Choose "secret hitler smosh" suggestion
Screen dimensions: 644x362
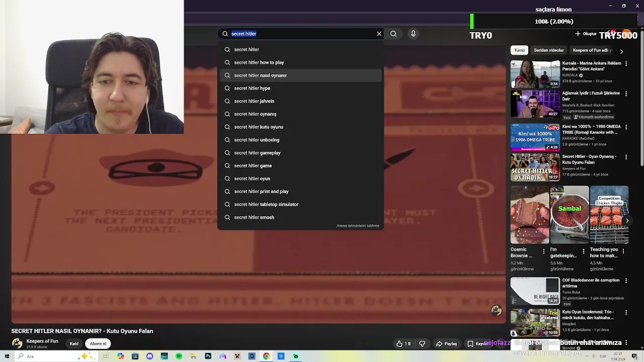(x=300, y=217)
